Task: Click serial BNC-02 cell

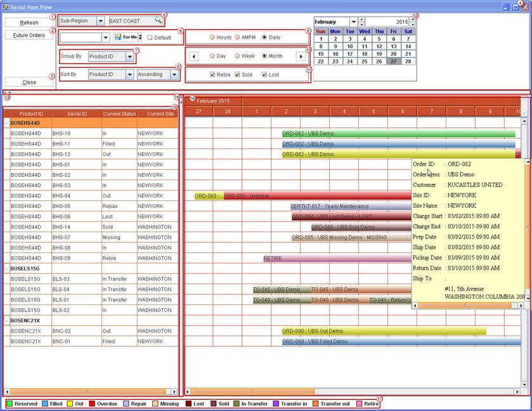Action: [77, 331]
